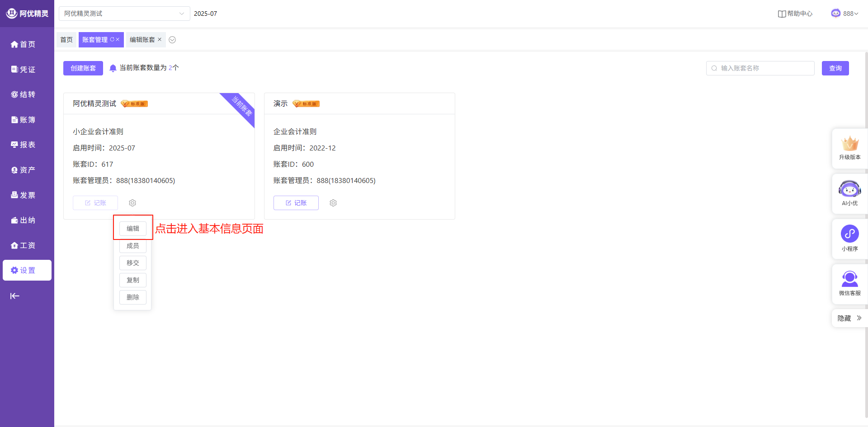
Task: Click the 升级版本 crown icon
Action: pos(849,144)
